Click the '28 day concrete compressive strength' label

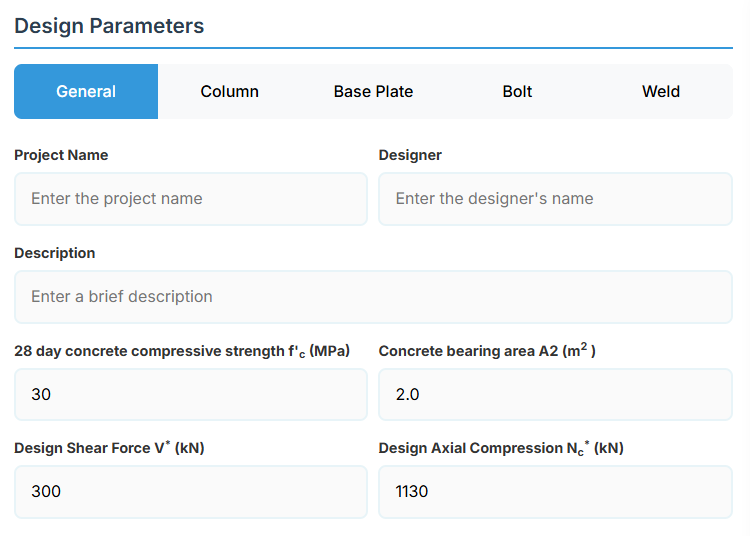pos(182,351)
